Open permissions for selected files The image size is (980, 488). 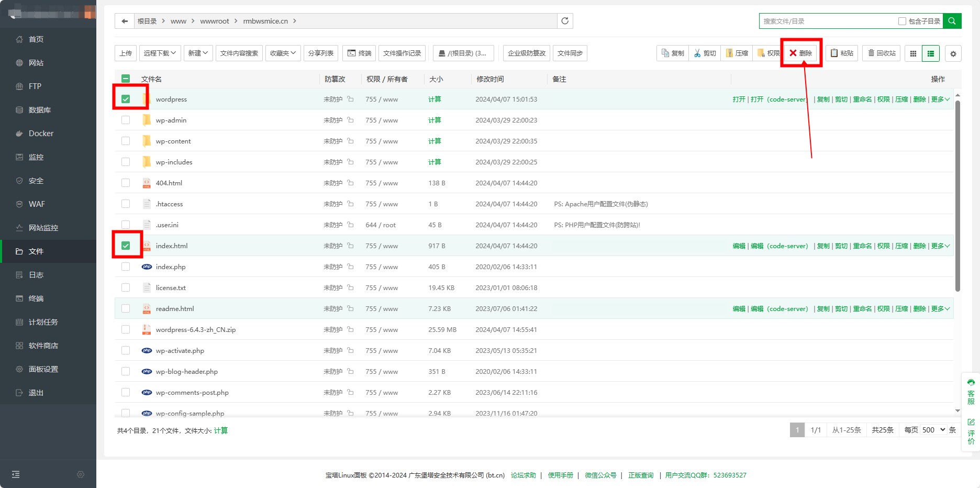click(769, 53)
